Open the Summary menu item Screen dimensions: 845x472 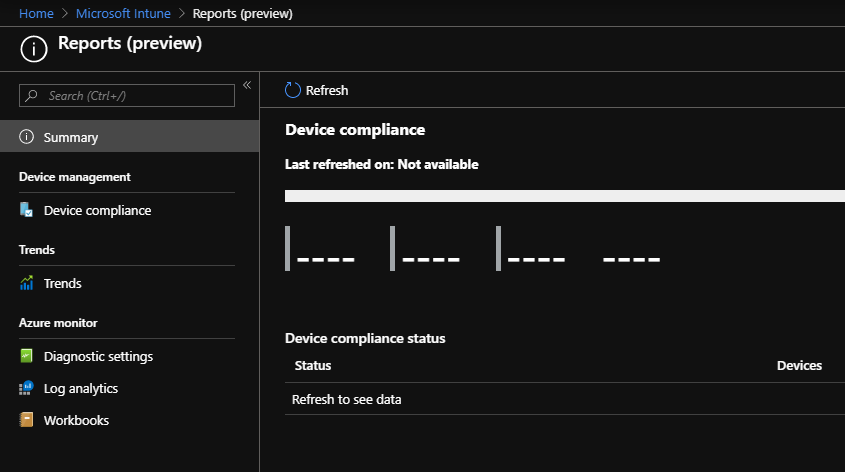[x=71, y=137]
